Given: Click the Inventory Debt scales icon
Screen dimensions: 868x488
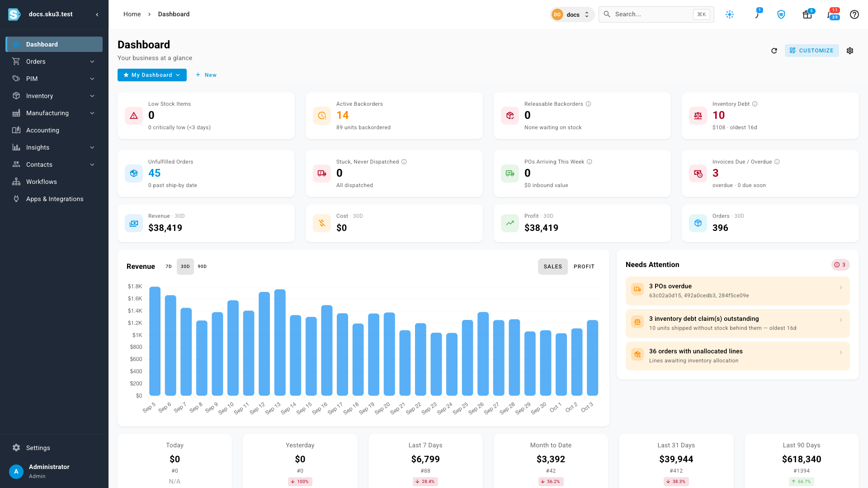Looking at the screenshot, I should [x=698, y=116].
